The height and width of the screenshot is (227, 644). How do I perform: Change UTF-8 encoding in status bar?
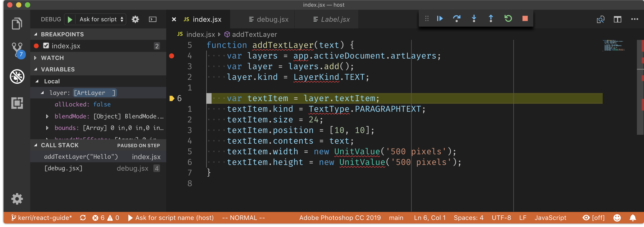501,218
